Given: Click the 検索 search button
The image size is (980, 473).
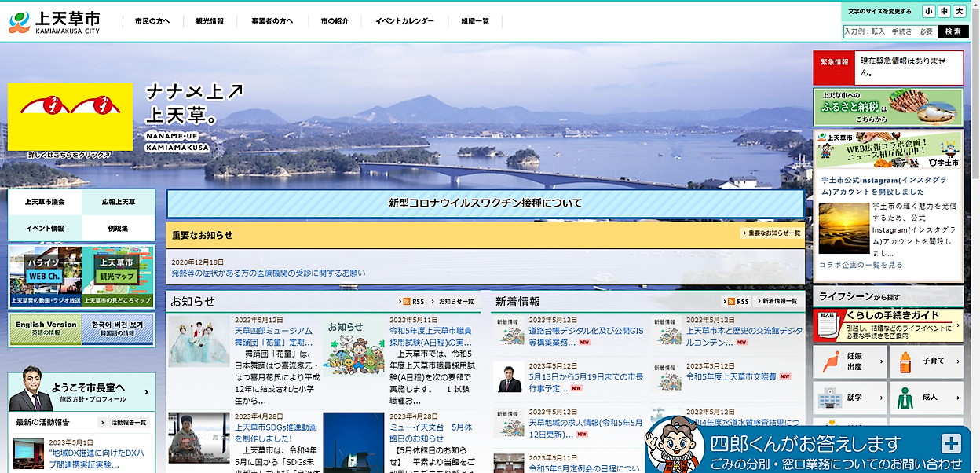Looking at the screenshot, I should (952, 31).
